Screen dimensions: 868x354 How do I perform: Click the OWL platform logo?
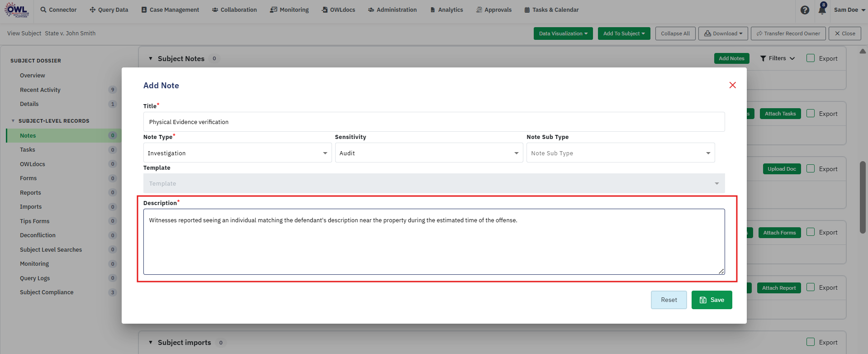(17, 10)
